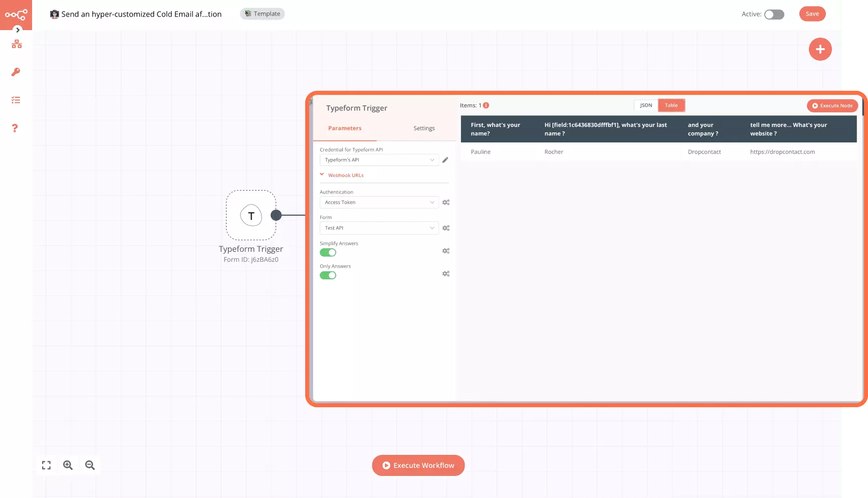Switch output view to JSON

coord(645,105)
